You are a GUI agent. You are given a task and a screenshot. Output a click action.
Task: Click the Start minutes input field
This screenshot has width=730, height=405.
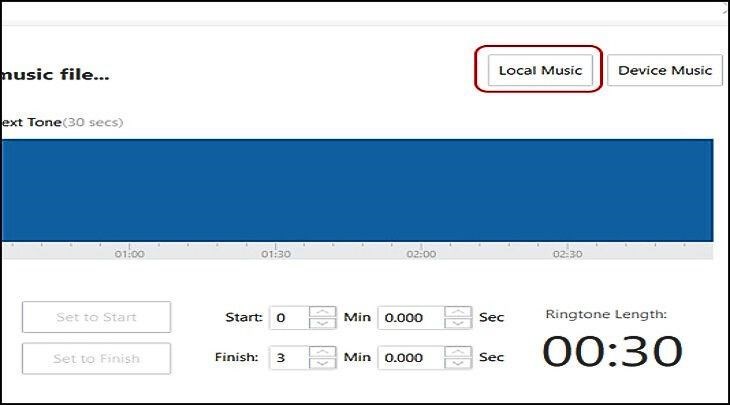point(289,318)
